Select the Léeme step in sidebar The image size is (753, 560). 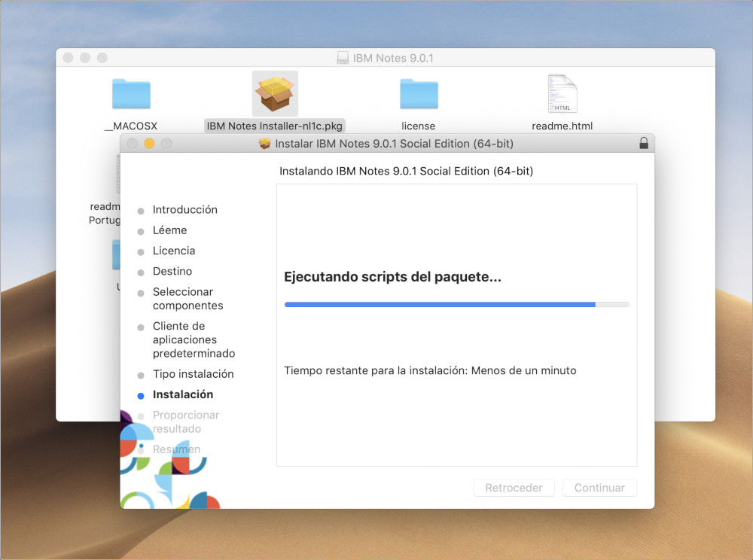coord(169,230)
